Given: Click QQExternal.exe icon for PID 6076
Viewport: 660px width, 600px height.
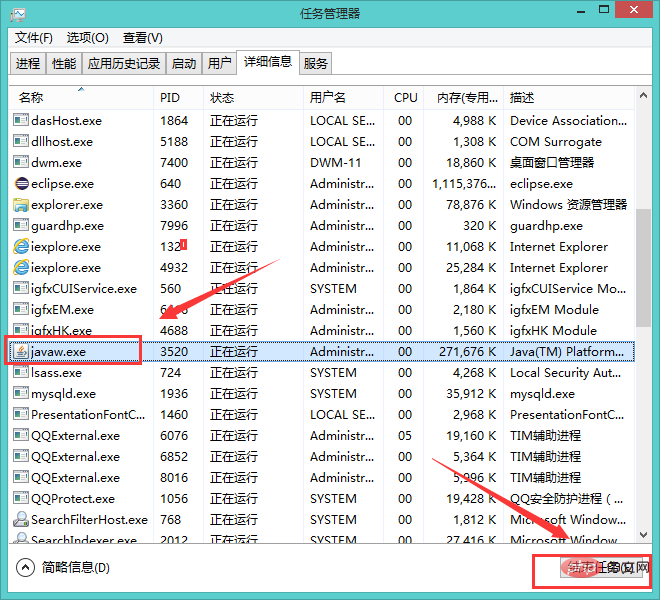Looking at the screenshot, I should [x=21, y=435].
